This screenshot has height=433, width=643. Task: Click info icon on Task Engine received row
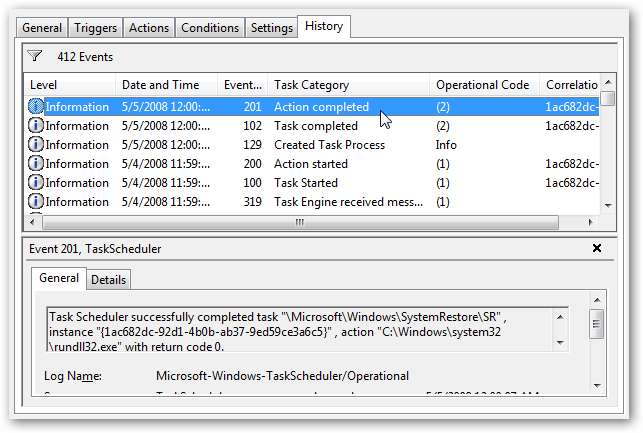pos(36,202)
